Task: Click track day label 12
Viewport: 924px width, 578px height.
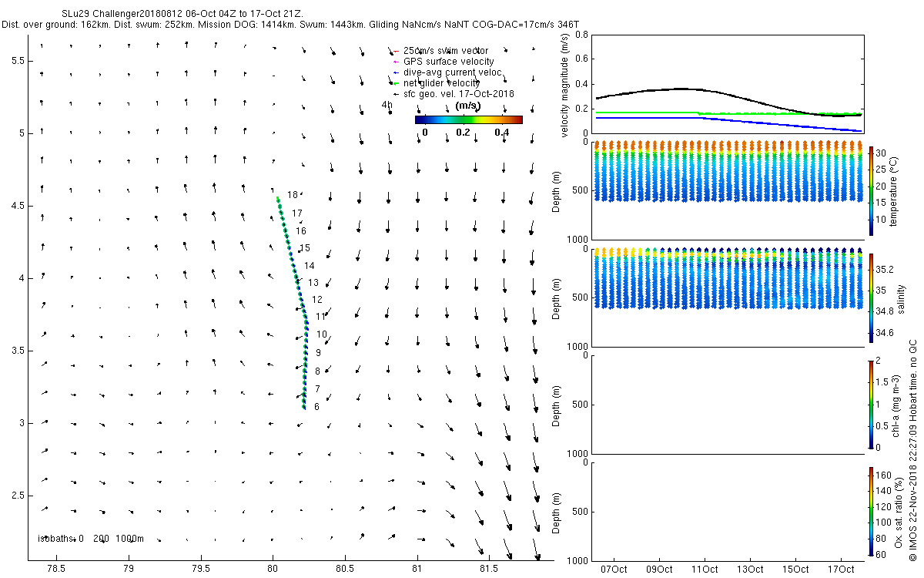Action: pyautogui.click(x=316, y=300)
